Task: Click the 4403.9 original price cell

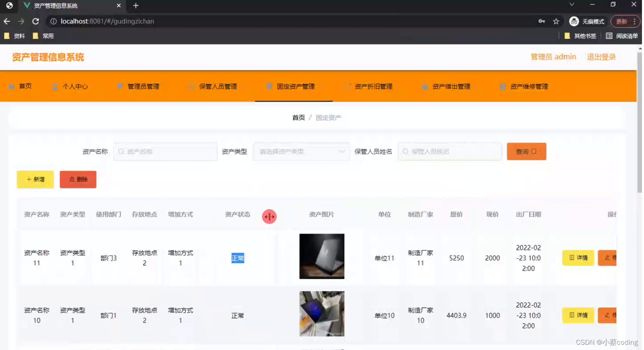Action: [457, 316]
